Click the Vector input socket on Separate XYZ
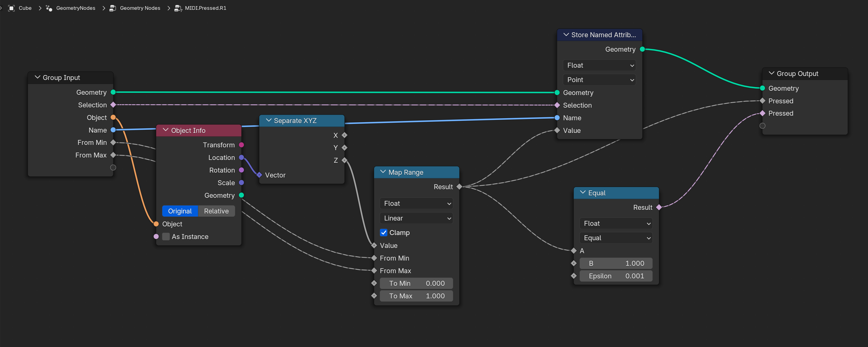The image size is (868, 347). [259, 175]
